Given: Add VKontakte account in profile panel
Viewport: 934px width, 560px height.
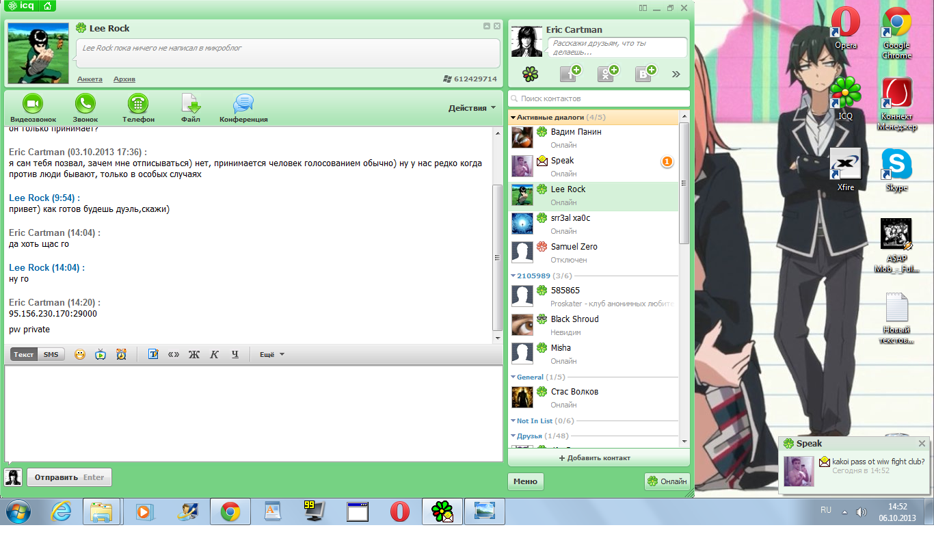Looking at the screenshot, I should click(x=645, y=74).
